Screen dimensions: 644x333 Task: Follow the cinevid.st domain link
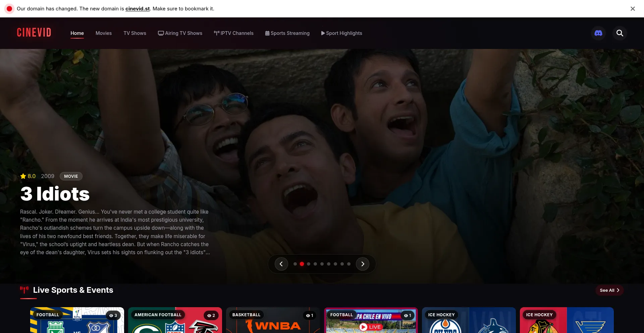click(138, 9)
